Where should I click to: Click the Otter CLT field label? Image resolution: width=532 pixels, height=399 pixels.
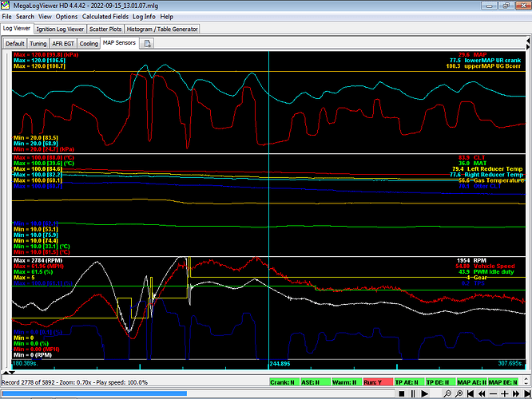click(x=487, y=186)
